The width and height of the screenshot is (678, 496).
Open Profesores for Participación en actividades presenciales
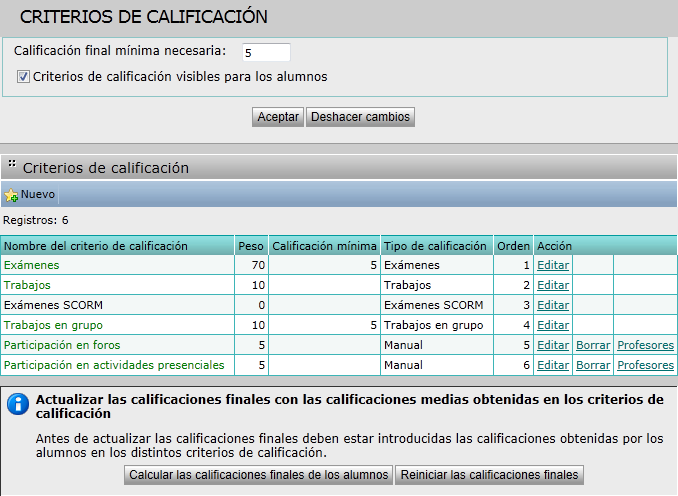point(646,365)
